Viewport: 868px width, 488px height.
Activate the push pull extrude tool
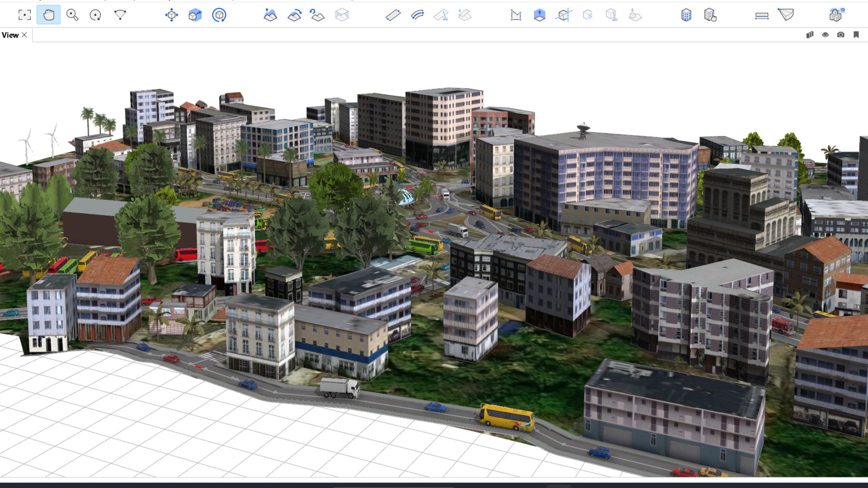click(x=539, y=15)
